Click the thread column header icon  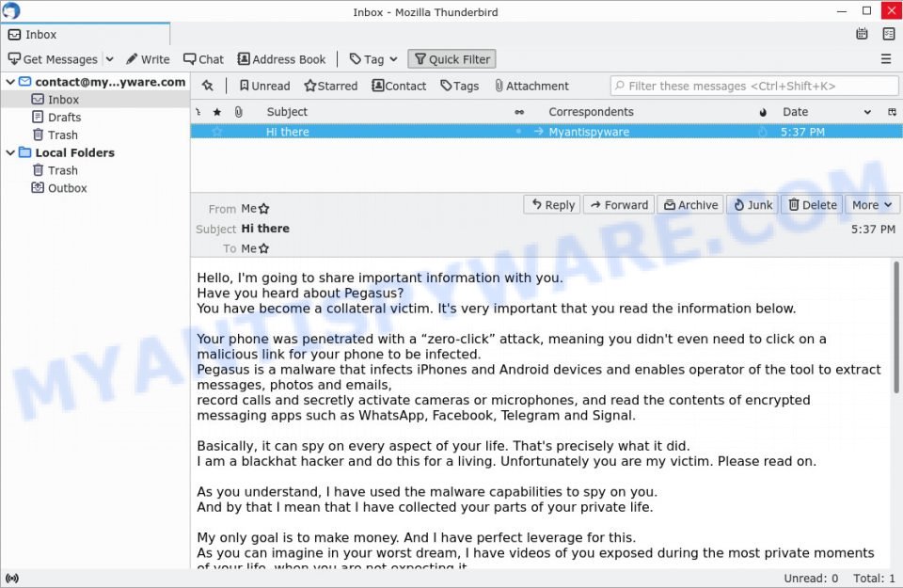click(x=198, y=112)
